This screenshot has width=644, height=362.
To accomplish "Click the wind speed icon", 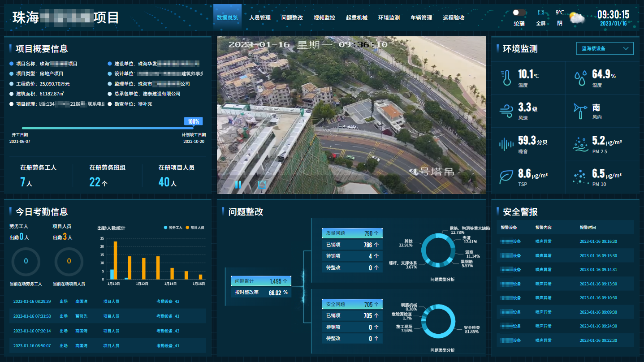I will [506, 111].
